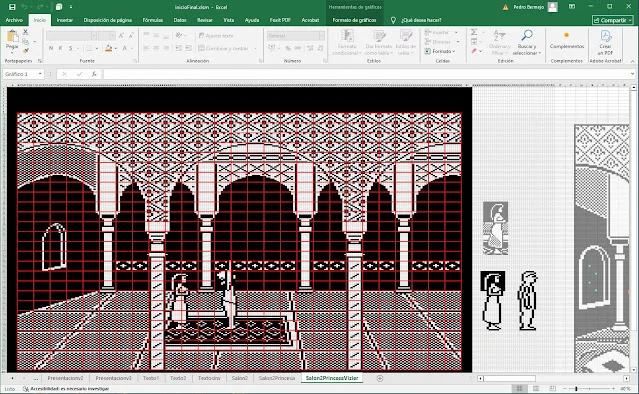Screen dimensions: 639x394
Task: Click the yellow warning triangle icon
Action: point(505,7)
